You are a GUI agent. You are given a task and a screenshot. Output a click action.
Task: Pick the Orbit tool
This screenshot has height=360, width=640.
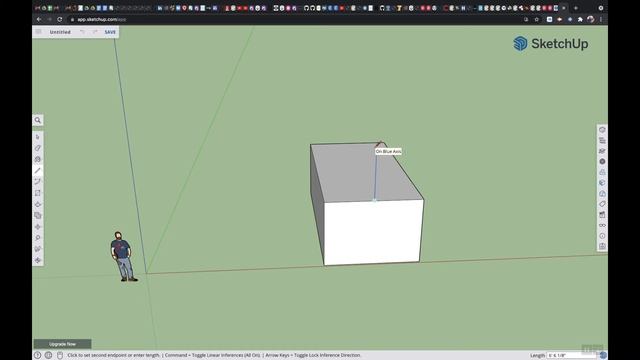click(x=38, y=260)
